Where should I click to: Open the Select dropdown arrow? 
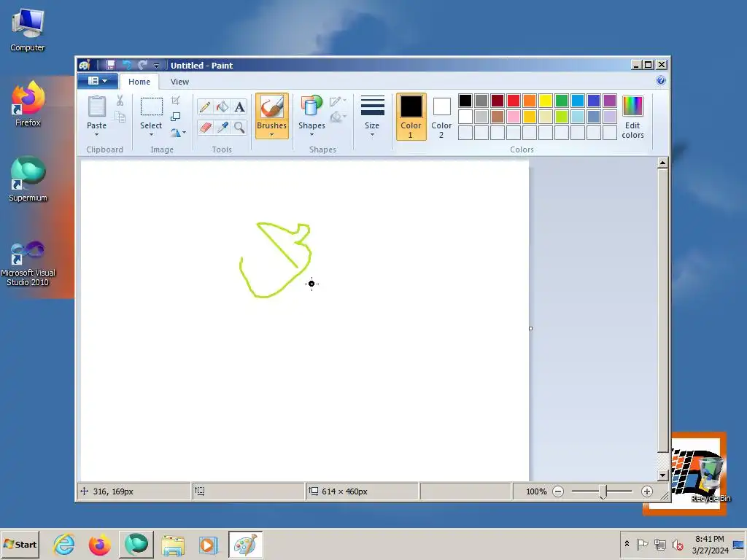151,135
